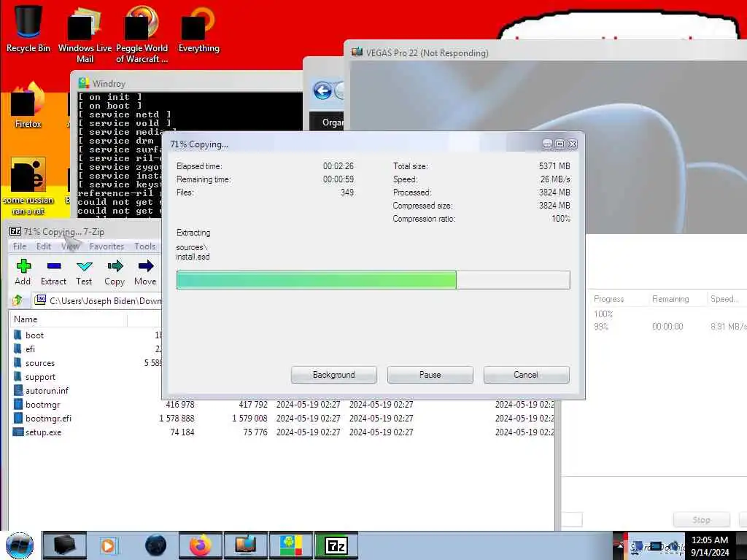
Task: Click the size value 1 578 888 for bootmgr.efi
Action: point(177,418)
